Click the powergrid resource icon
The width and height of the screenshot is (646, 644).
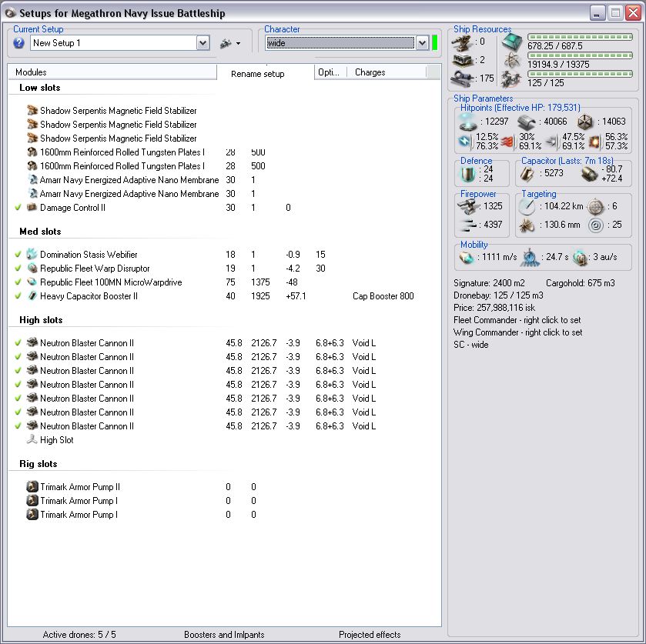512,61
